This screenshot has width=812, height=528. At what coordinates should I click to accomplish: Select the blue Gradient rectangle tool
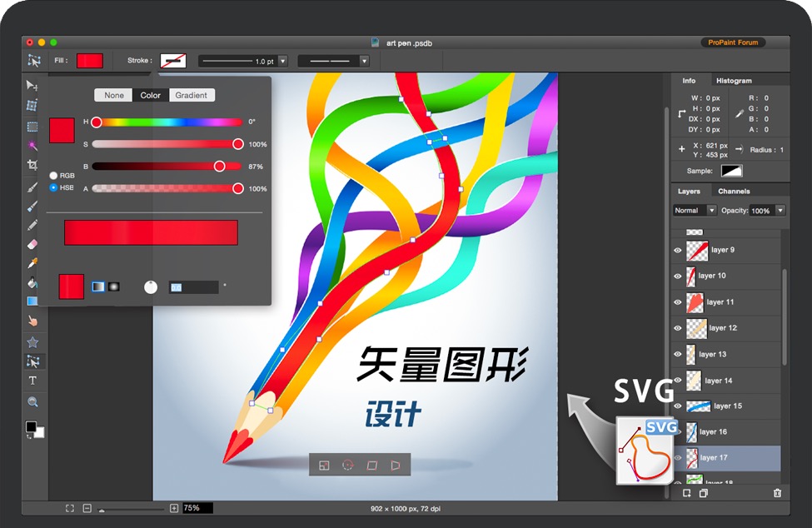click(x=32, y=301)
